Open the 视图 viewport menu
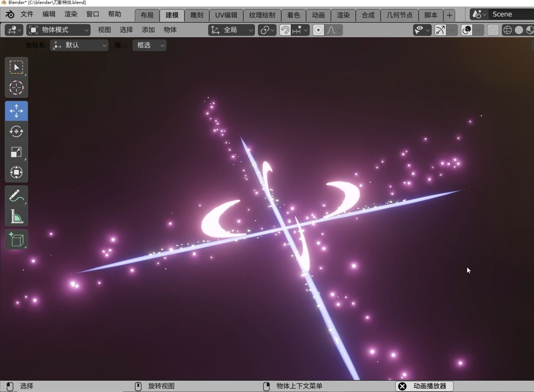The width and height of the screenshot is (534, 392). click(x=104, y=30)
